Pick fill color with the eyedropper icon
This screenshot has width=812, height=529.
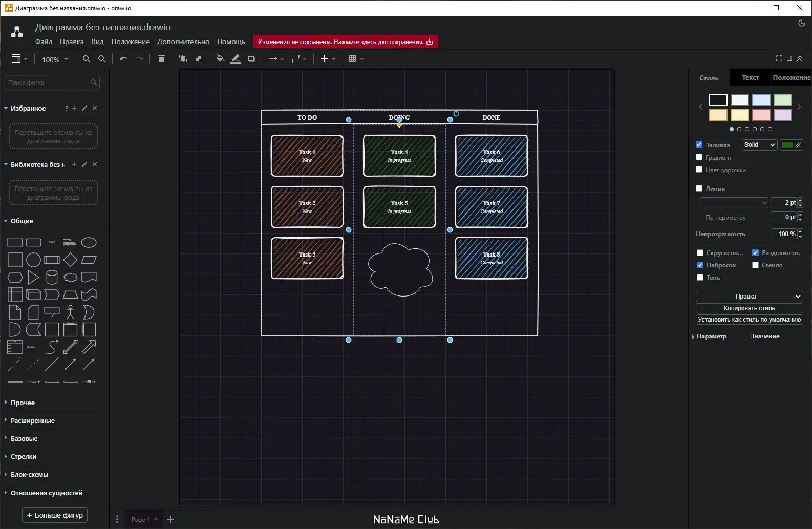(799, 145)
